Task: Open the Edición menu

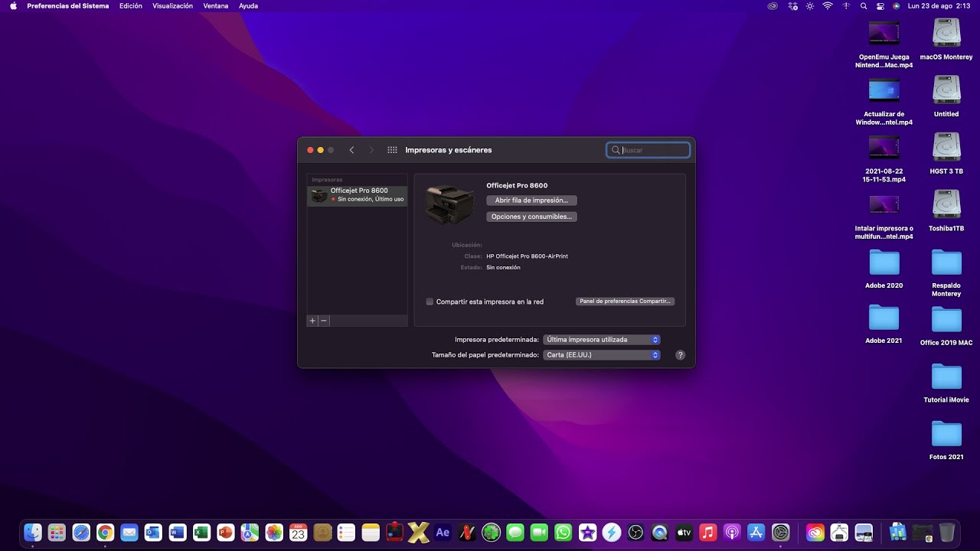Action: (x=131, y=5)
